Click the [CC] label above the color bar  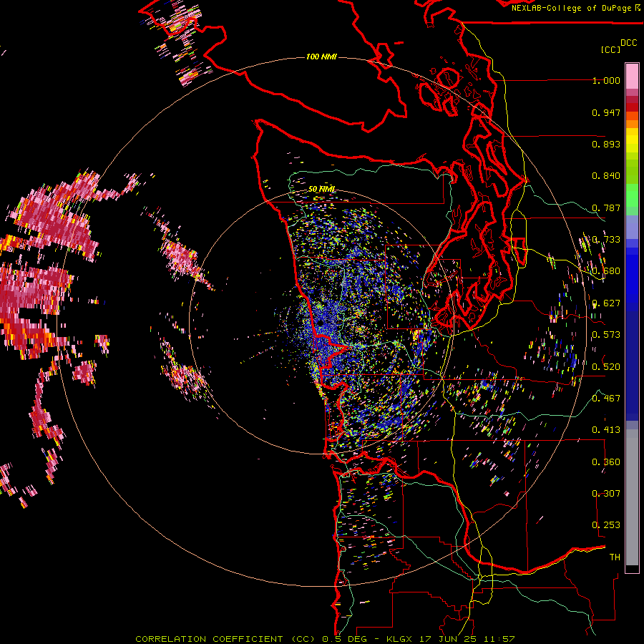610,49
